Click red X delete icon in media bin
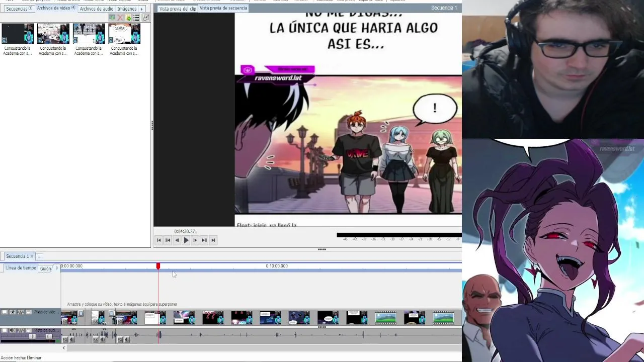The height and width of the screenshot is (362, 644). pyautogui.click(x=120, y=18)
